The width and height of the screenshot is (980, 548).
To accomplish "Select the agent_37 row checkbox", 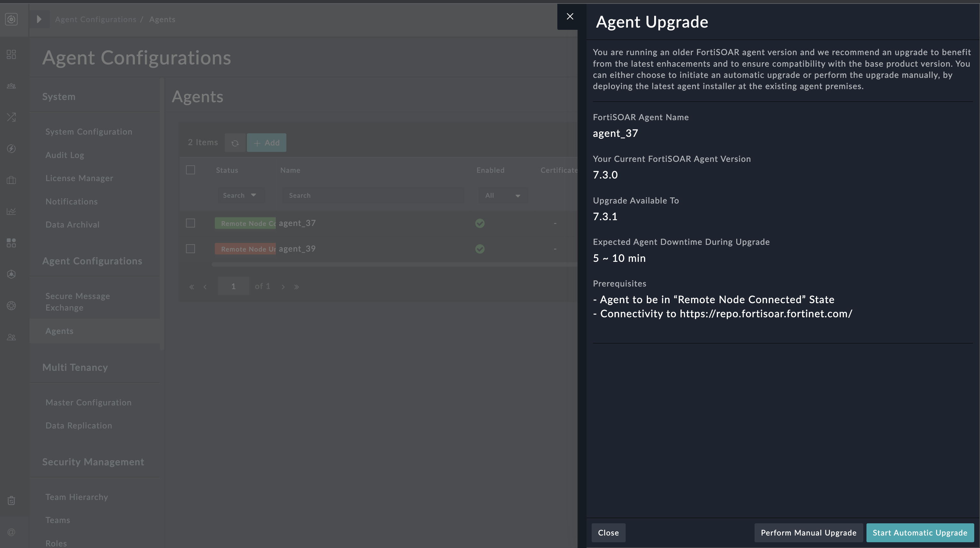I will tap(190, 223).
